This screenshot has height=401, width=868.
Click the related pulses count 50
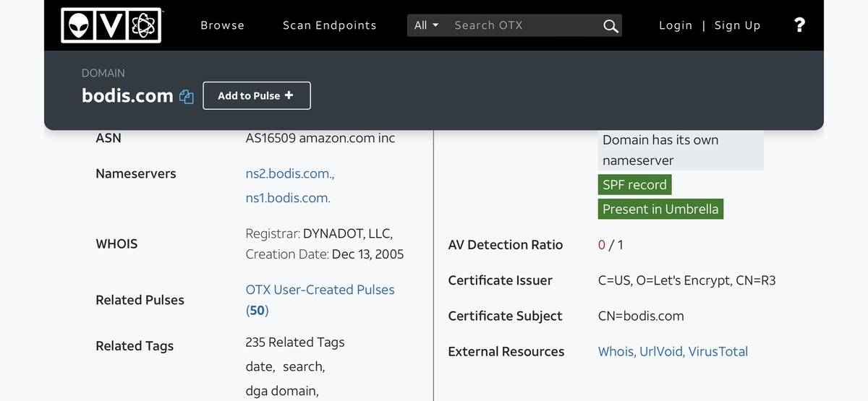click(x=257, y=311)
